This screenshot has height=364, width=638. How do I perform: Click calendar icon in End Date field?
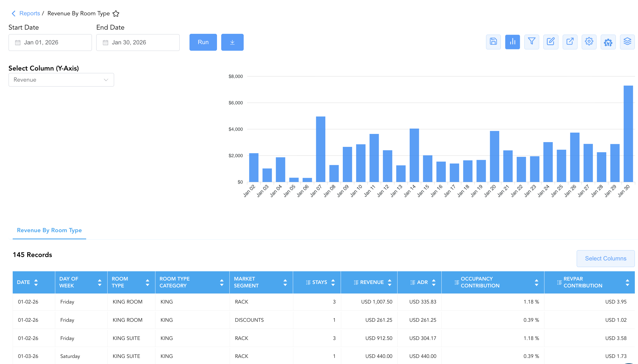click(105, 43)
